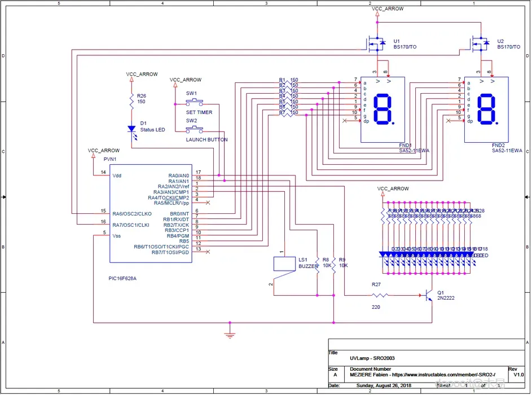
Task: Select the SW1 push button symbol
Action: point(195,102)
